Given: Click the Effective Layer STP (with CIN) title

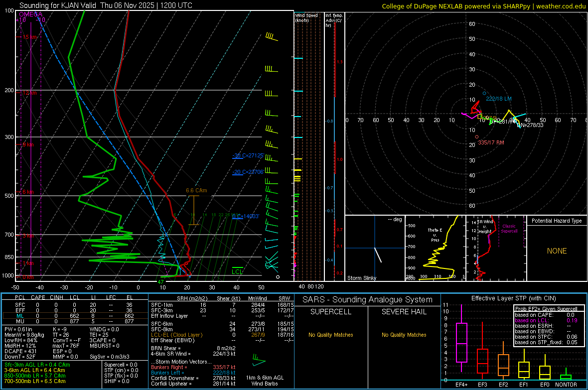Looking at the screenshot, I should click(513, 298).
